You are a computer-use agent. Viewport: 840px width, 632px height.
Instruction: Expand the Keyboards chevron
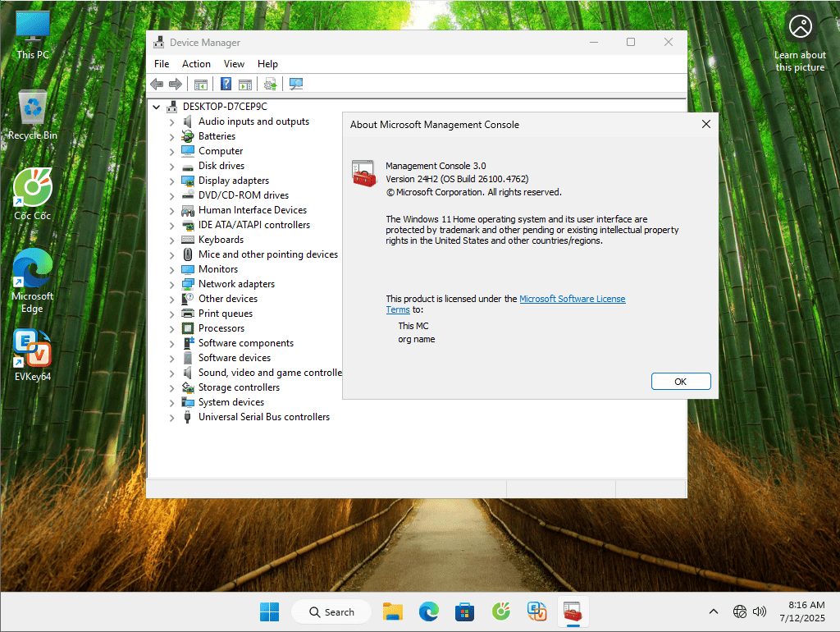tap(172, 240)
